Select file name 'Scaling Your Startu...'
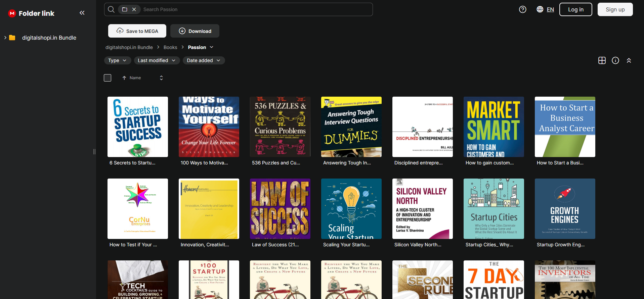 (346, 245)
